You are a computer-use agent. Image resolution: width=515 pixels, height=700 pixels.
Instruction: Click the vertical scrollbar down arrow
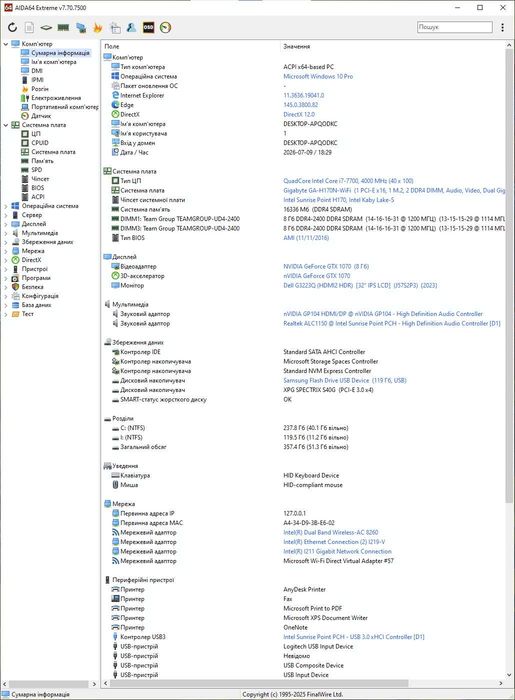(x=509, y=675)
